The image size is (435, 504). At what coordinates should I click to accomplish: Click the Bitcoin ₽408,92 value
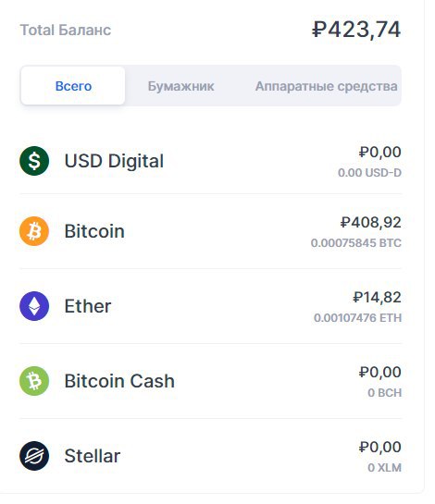[x=371, y=222]
